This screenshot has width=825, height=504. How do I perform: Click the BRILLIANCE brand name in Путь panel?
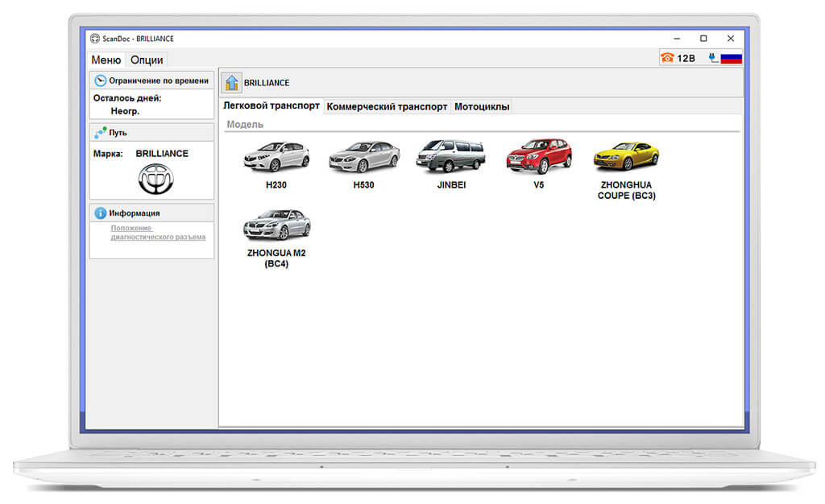coord(162,154)
